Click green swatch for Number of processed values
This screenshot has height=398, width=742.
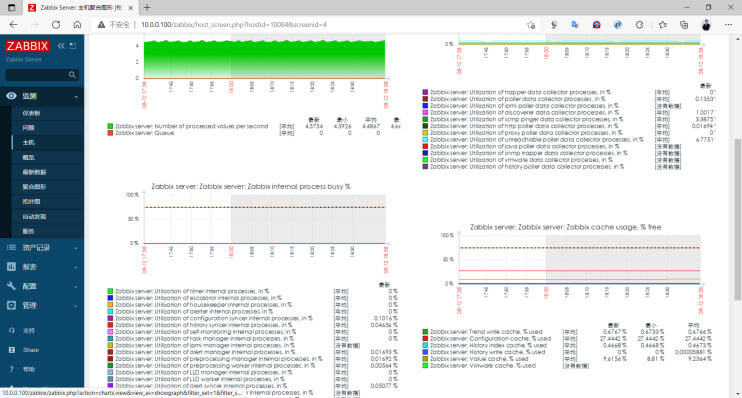pos(110,126)
